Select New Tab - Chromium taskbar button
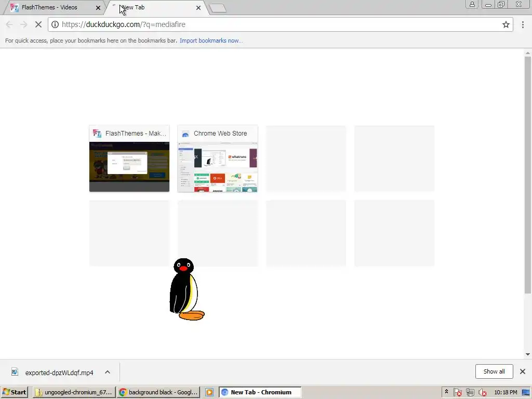 tap(260, 392)
